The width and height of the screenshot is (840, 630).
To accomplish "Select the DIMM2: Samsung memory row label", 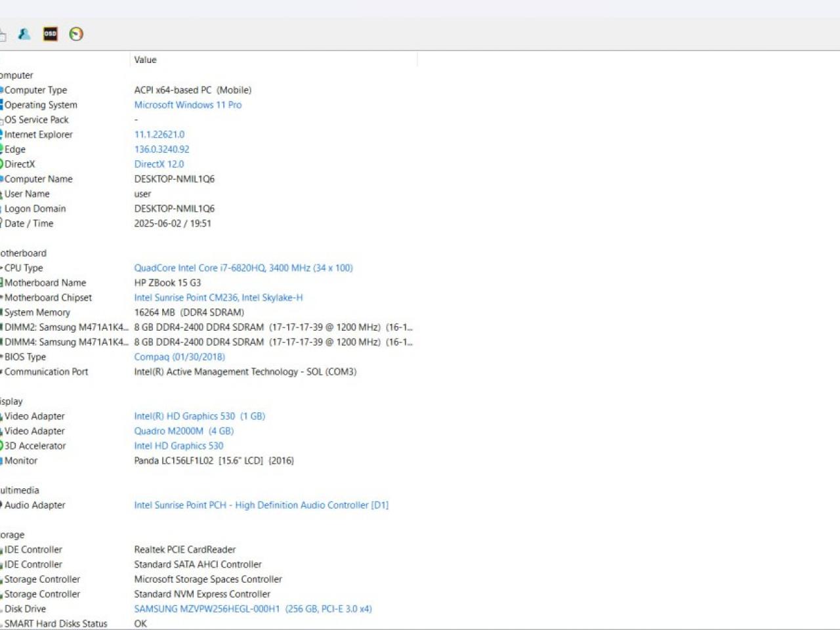I will click(67, 327).
